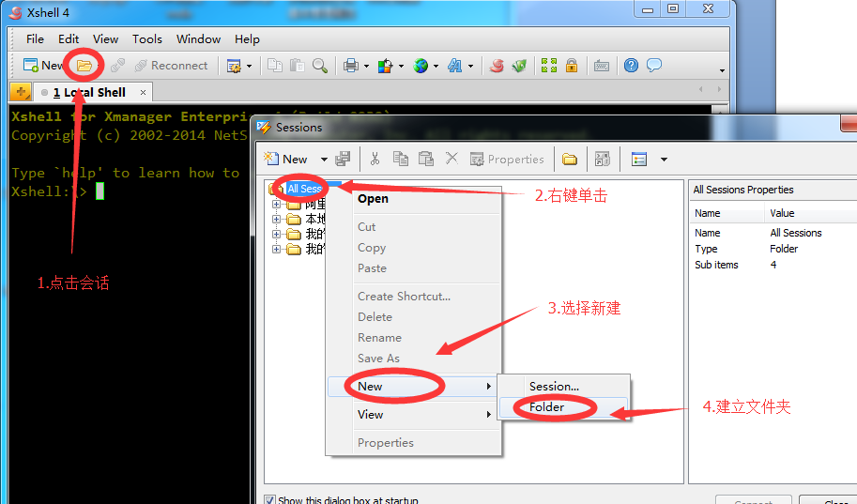Choose Save As in the context menu
This screenshot has height=504, width=857.
pos(413,359)
